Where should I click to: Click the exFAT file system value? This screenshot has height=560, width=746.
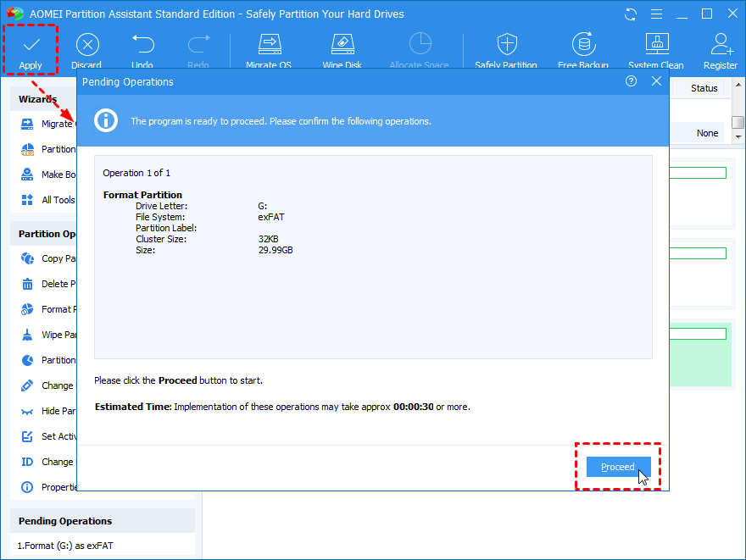click(x=271, y=217)
